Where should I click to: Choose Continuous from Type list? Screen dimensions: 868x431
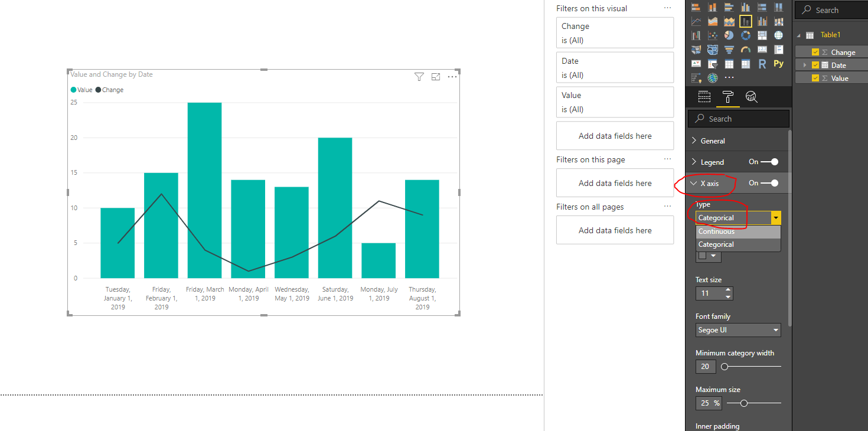tap(738, 231)
